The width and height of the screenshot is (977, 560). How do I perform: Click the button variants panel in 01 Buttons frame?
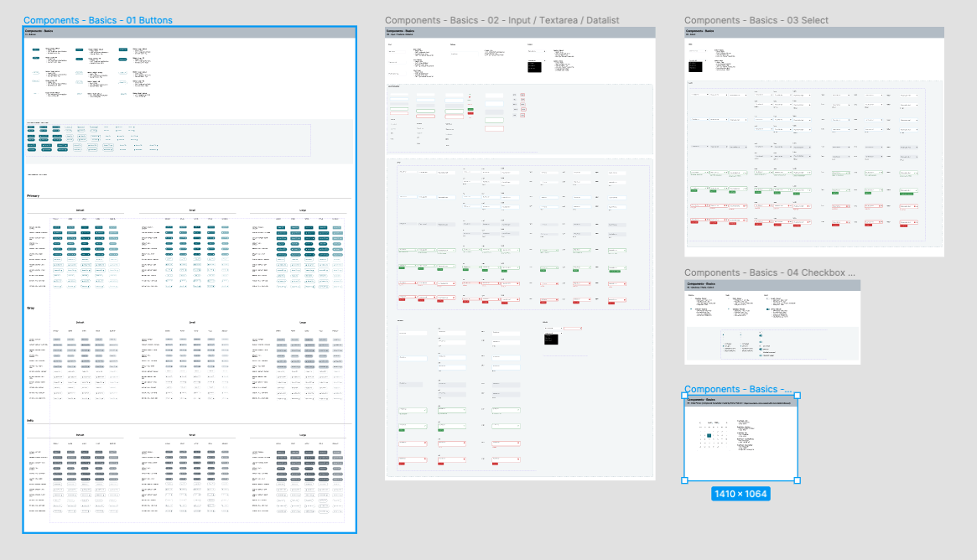point(168,140)
